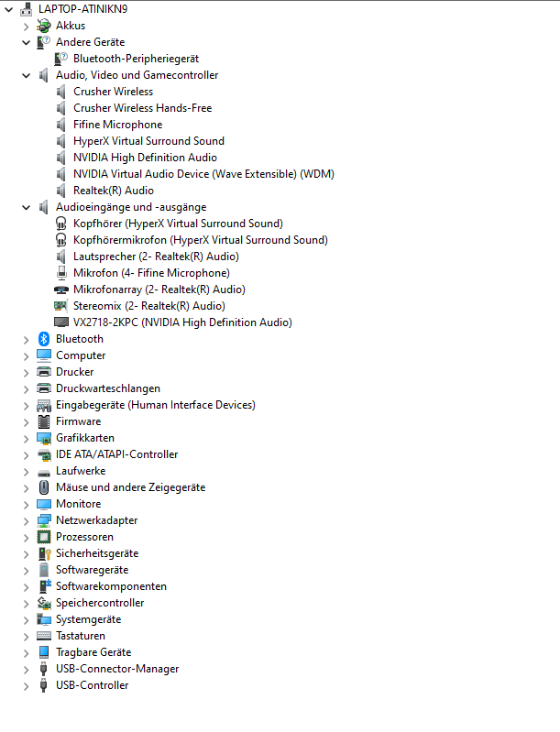Select Lautsprecher (2- Realtek(R) Audio)
This screenshot has width=560, height=732.
click(x=156, y=257)
